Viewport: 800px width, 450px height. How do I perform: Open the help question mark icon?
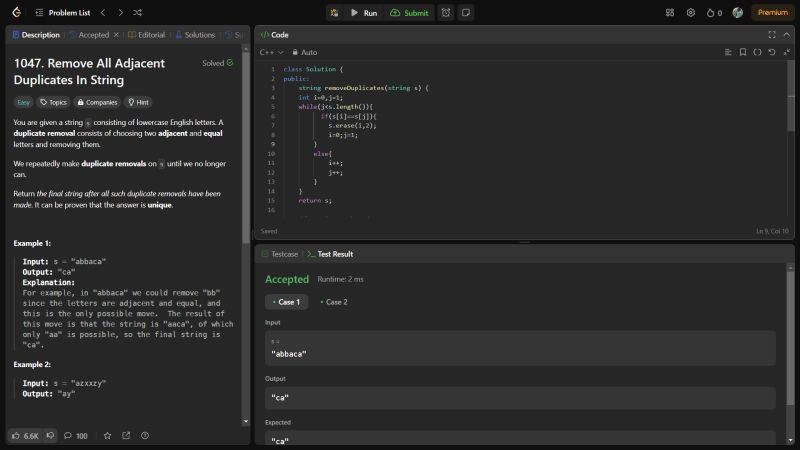click(x=145, y=436)
